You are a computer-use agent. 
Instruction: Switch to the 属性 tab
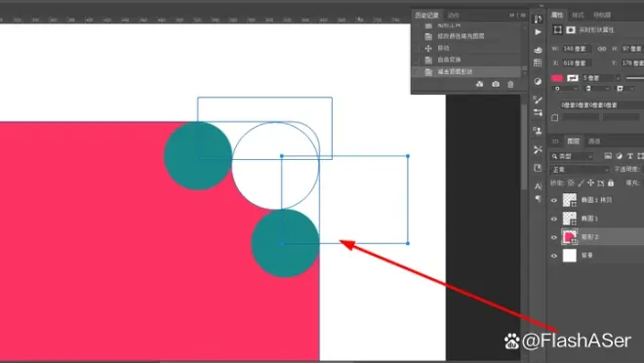557,15
